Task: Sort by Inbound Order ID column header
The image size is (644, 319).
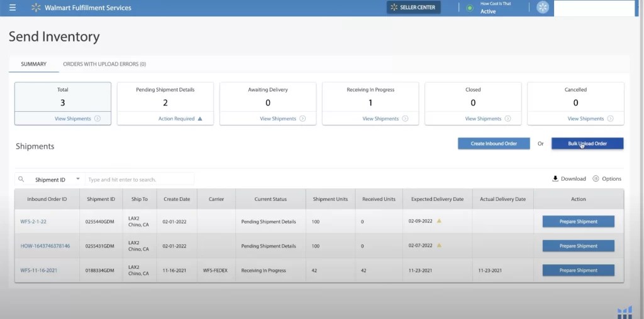Action: (47, 199)
